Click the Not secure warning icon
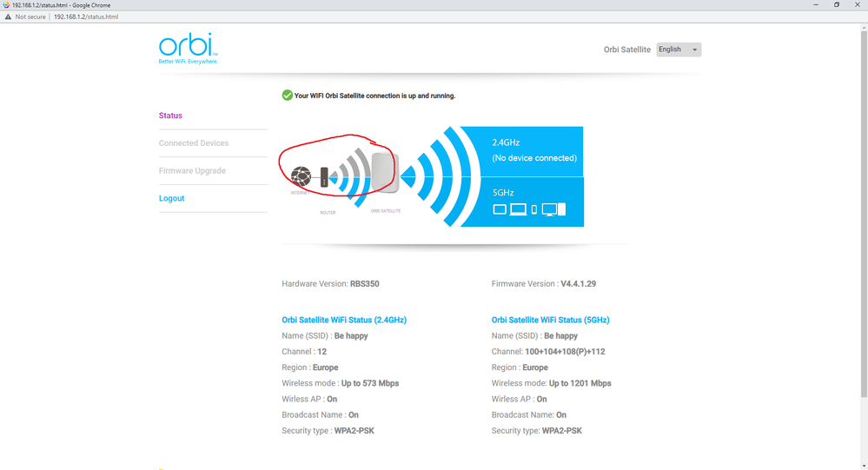Image resolution: width=868 pixels, height=470 pixels. click(8, 17)
